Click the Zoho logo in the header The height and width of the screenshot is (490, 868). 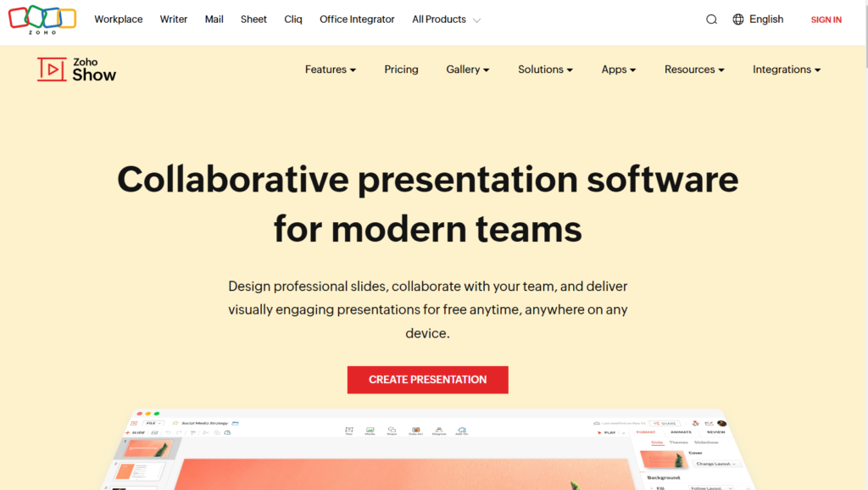coord(42,20)
